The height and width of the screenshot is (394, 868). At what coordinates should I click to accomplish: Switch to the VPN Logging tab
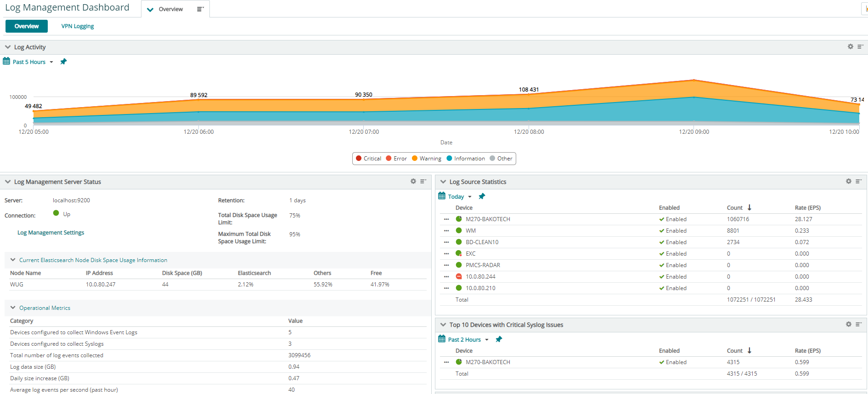pyautogui.click(x=78, y=26)
